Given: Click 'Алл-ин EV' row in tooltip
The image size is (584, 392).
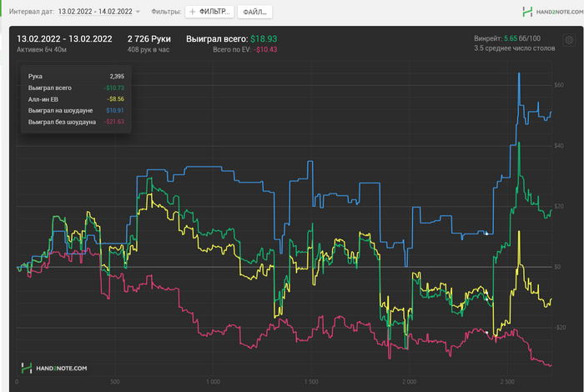Looking at the screenshot, I should (76, 98).
